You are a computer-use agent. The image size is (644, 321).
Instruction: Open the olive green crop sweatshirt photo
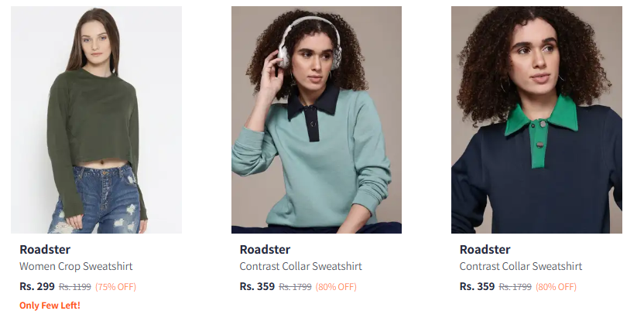96,120
